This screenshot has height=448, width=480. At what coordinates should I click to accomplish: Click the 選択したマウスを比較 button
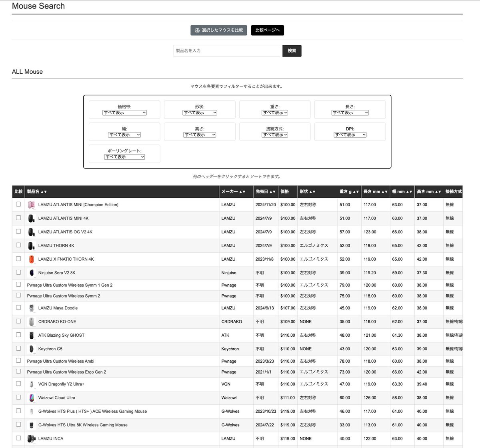coord(219,30)
